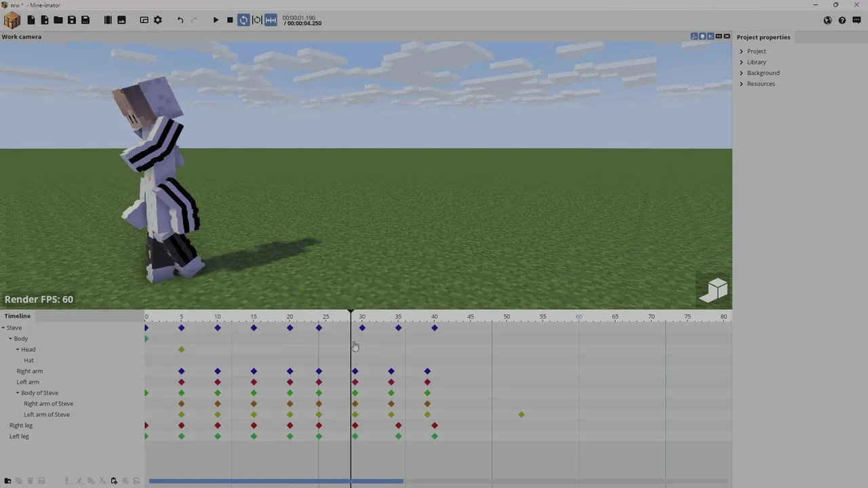This screenshot has height=488, width=868.
Task: Close the work camera viewport
Action: coord(727,37)
